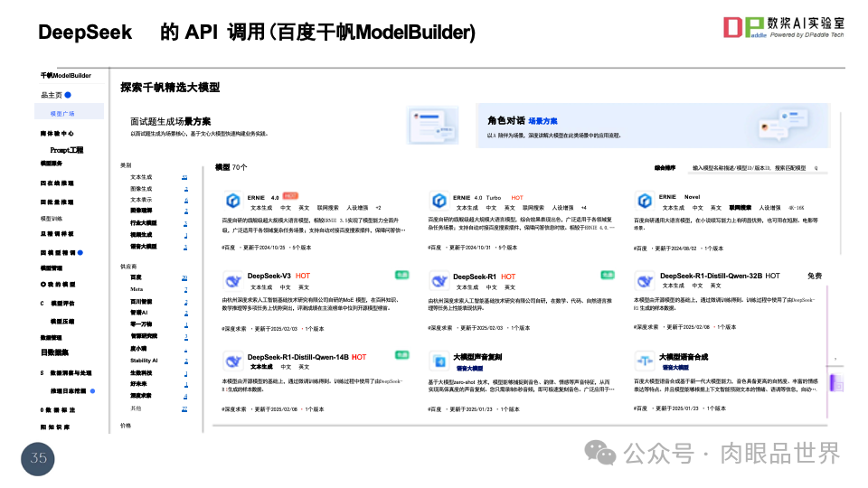Filter supplier by 百度
868x488 pixels.
point(136,277)
